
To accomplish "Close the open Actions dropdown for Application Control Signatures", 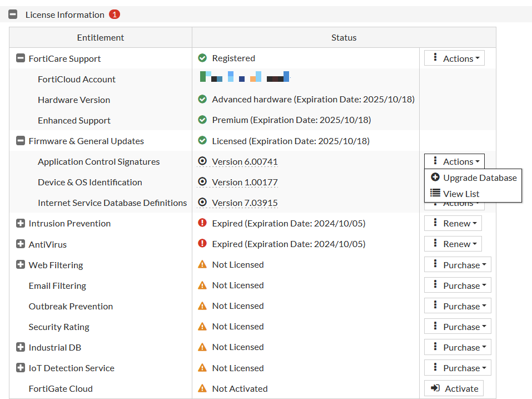I will [x=454, y=161].
